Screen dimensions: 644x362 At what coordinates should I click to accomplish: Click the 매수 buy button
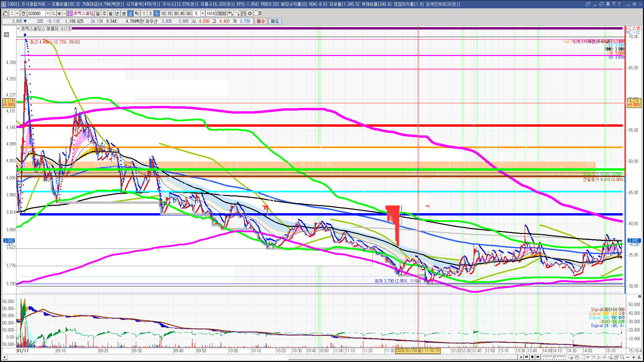[261, 21]
